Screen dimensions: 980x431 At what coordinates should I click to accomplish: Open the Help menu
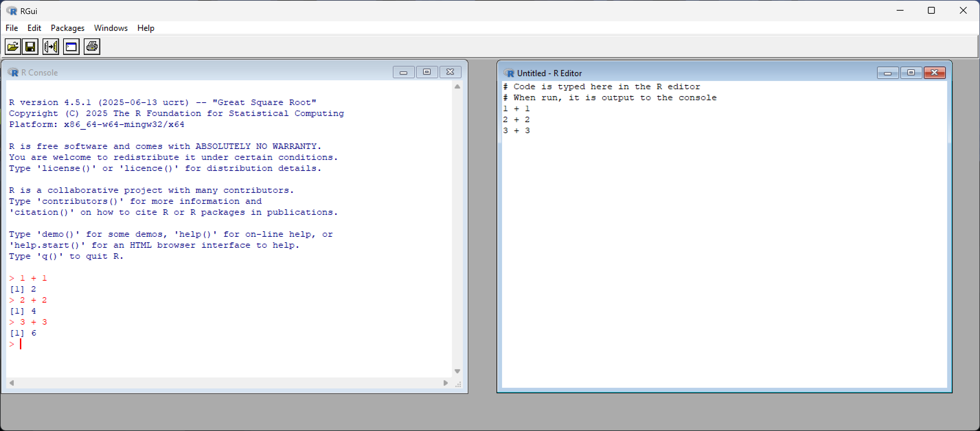click(x=146, y=28)
